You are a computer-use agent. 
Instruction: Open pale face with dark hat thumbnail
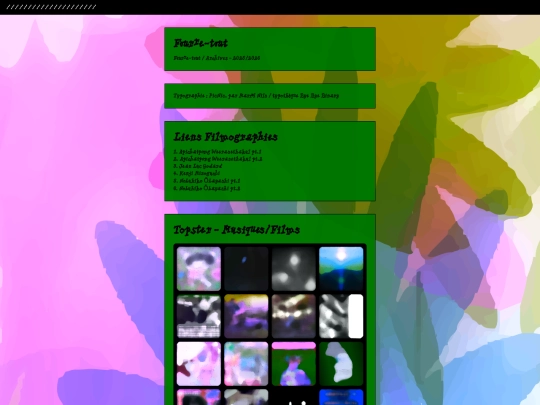[x=199, y=269]
